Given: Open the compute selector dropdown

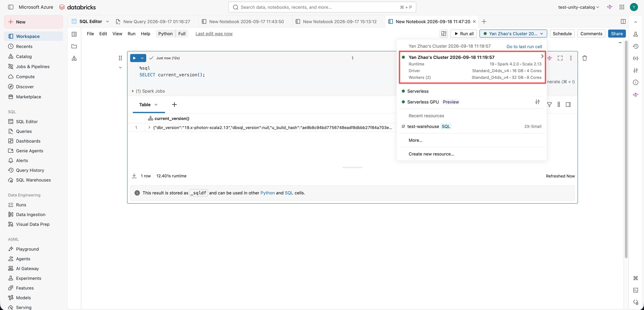Looking at the screenshot, I should tap(513, 34).
